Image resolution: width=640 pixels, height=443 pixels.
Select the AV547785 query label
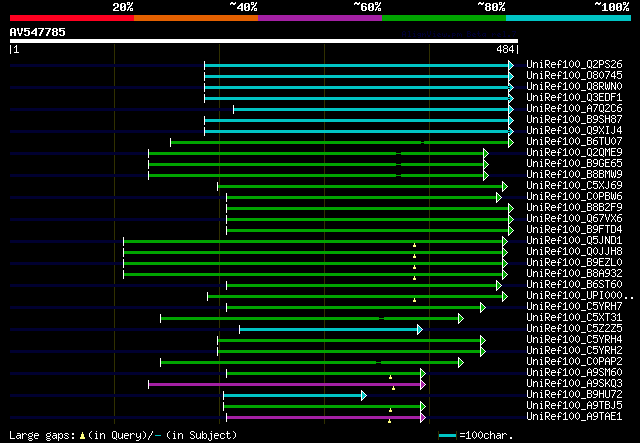(x=38, y=32)
